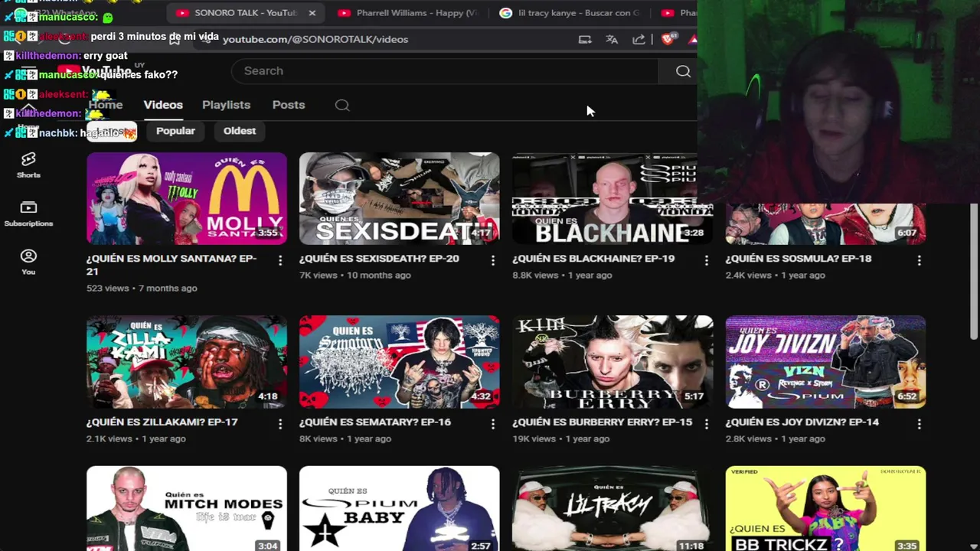Open options menu for Sosmula EP-18 video
This screenshot has width=980, height=551.
coord(919,260)
